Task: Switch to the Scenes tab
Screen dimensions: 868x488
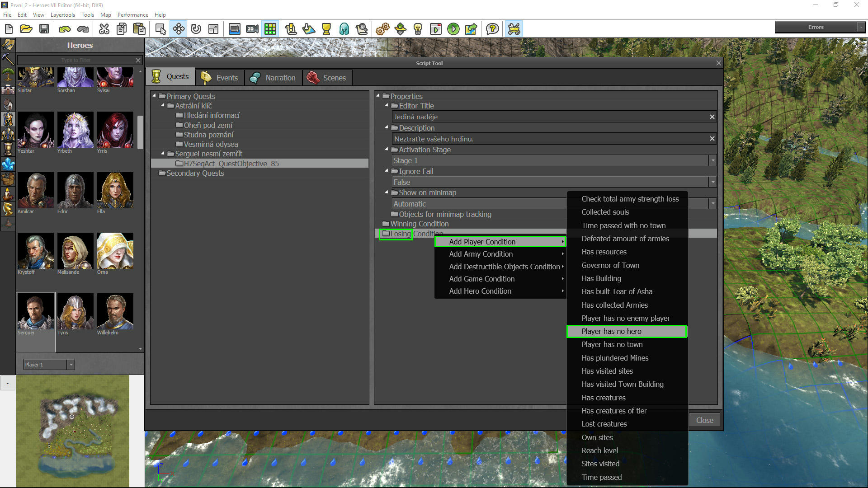Action: click(327, 78)
